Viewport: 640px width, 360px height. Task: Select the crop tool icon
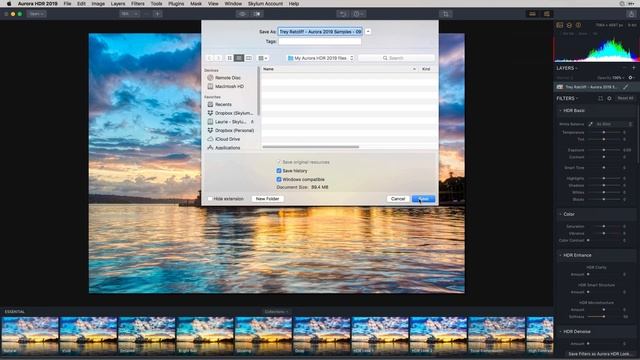pyautogui.click(x=445, y=14)
